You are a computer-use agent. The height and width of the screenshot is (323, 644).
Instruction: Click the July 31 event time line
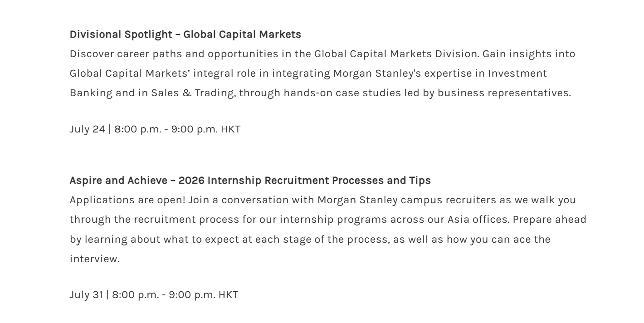pos(154,294)
